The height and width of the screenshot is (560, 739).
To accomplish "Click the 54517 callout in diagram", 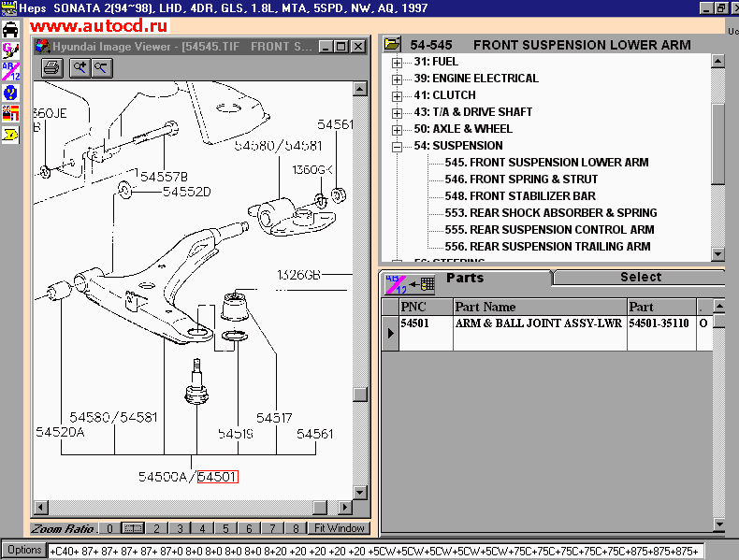I will tap(274, 418).
